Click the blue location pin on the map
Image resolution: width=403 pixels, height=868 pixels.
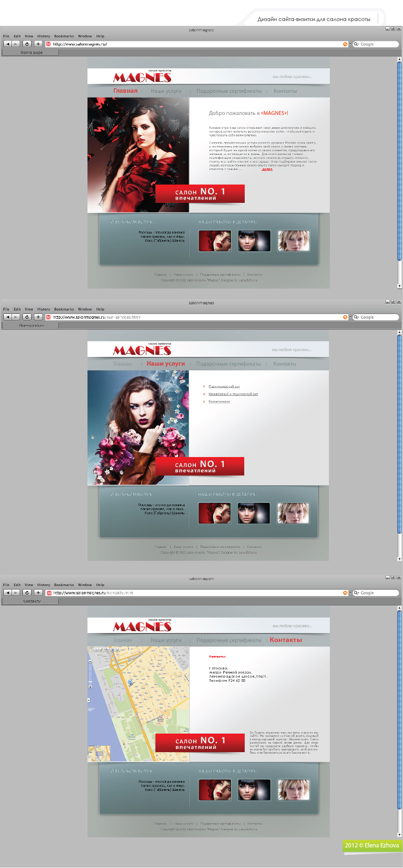click(130, 683)
